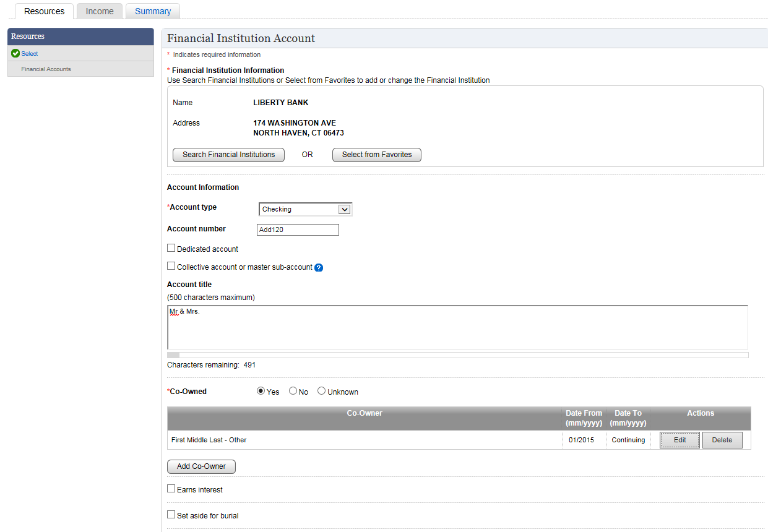The height and width of the screenshot is (532, 768).
Task: Open Financial Accounts in sidebar
Action: point(46,69)
